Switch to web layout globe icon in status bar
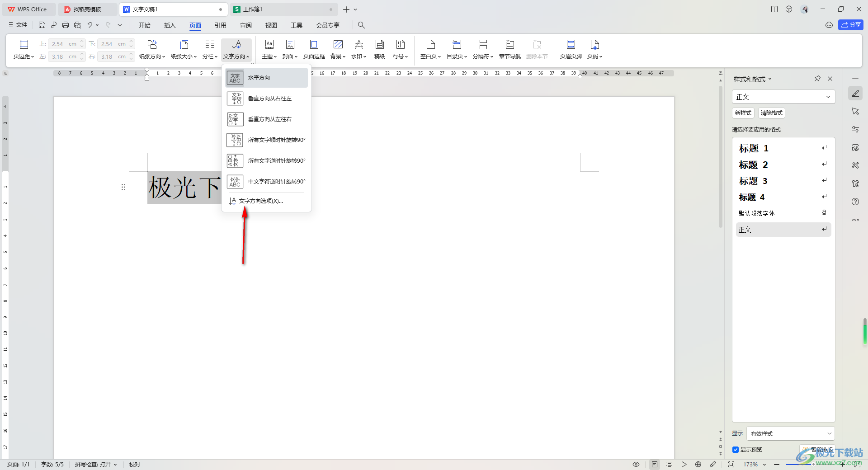 (698, 464)
